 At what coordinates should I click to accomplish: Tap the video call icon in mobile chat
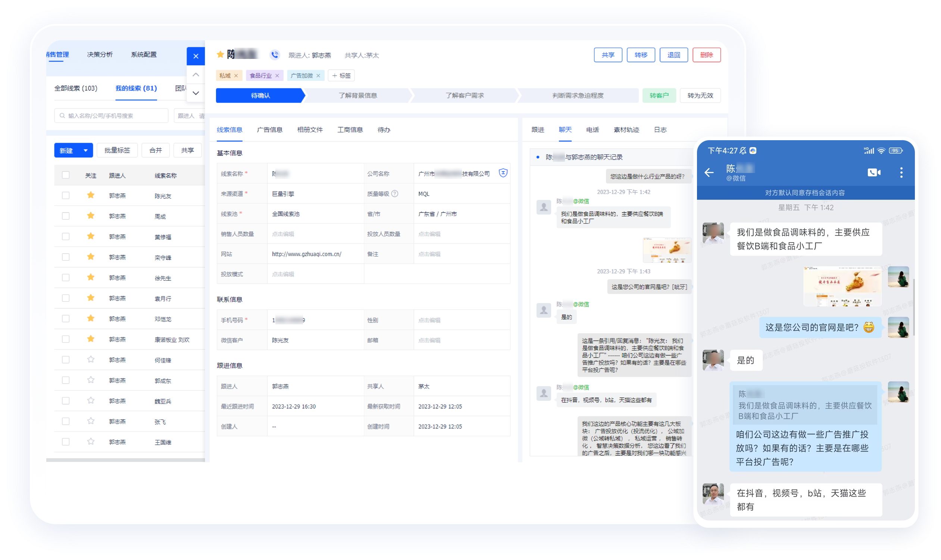pyautogui.click(x=874, y=173)
